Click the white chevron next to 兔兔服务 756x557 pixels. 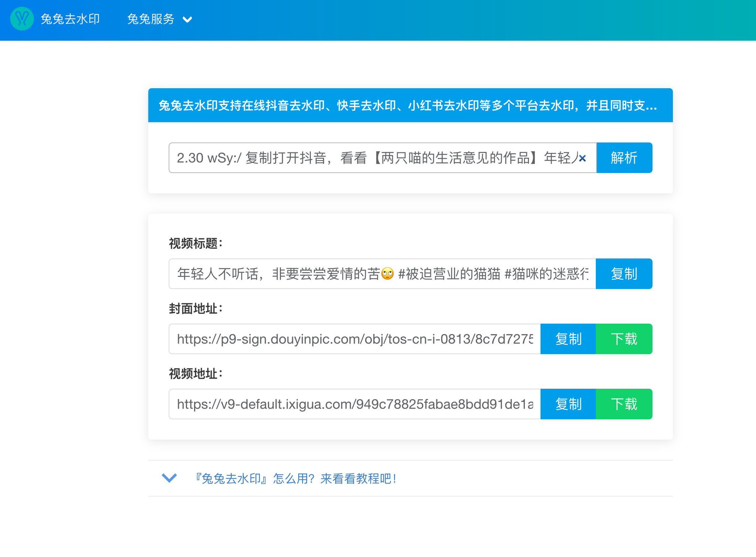[188, 20]
